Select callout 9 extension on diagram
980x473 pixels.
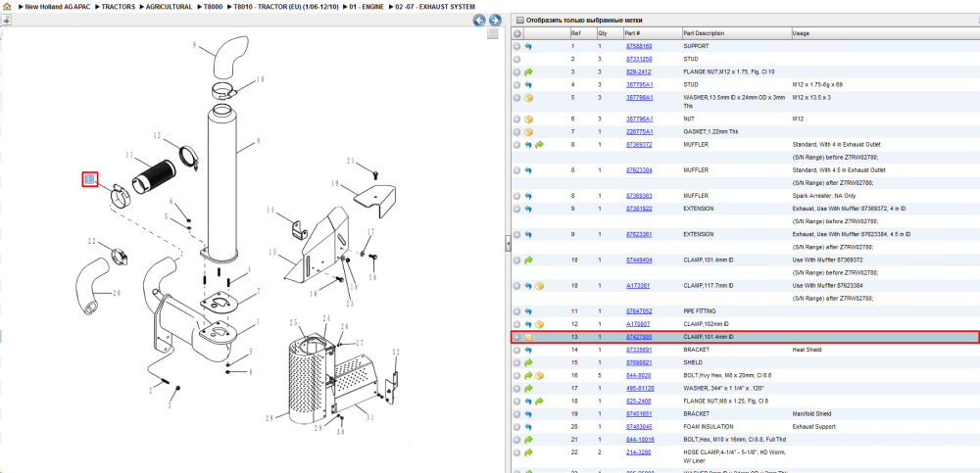(194, 44)
